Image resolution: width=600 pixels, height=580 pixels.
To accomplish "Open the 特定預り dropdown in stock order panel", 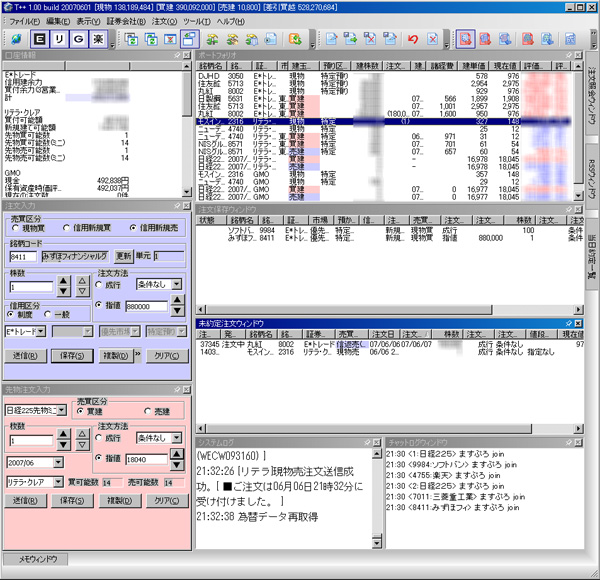I will point(182,332).
